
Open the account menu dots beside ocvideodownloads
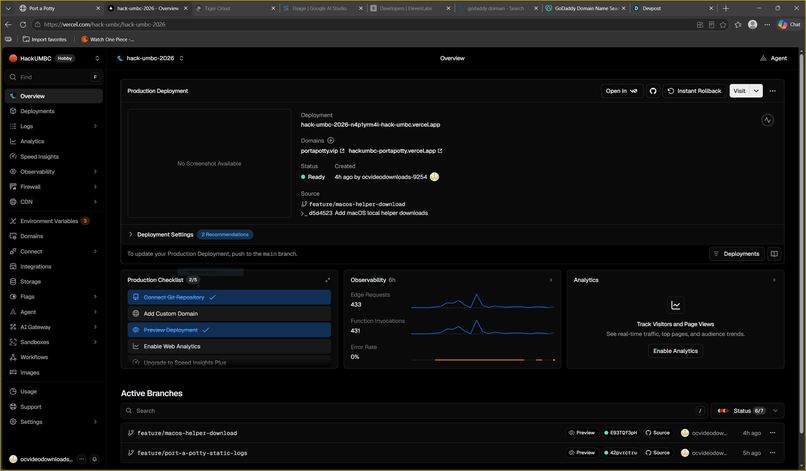[81, 459]
